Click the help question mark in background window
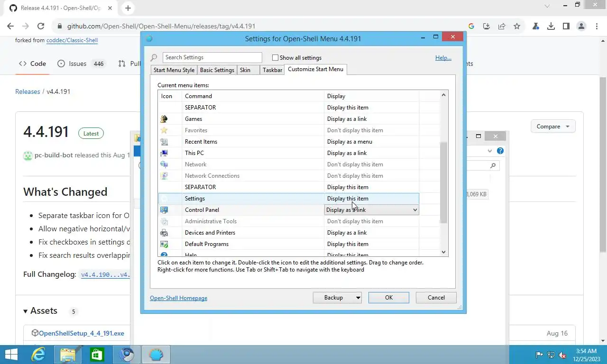Image resolution: width=607 pixels, height=364 pixels. [x=500, y=151]
